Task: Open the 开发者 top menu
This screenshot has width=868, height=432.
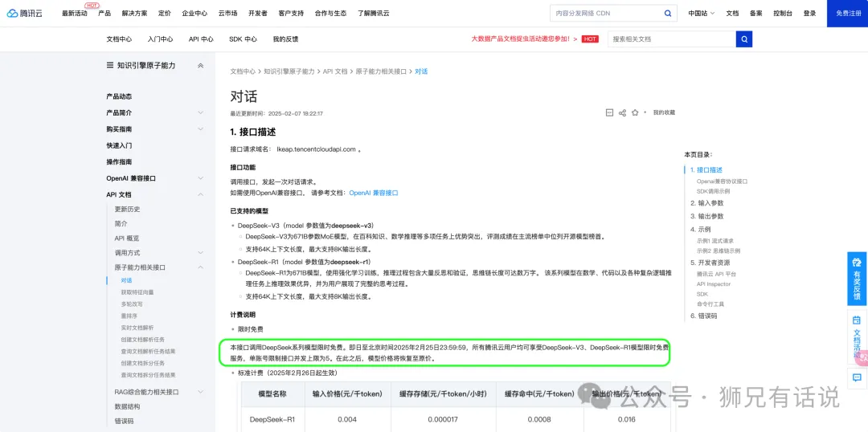Action: click(257, 14)
